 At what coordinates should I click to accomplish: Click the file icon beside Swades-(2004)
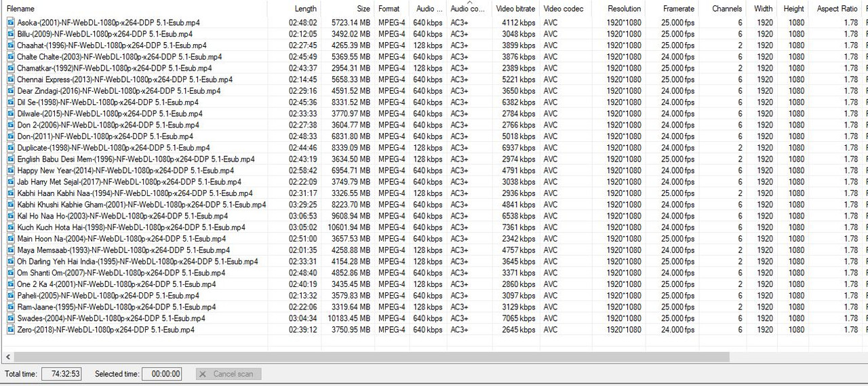click(11, 319)
